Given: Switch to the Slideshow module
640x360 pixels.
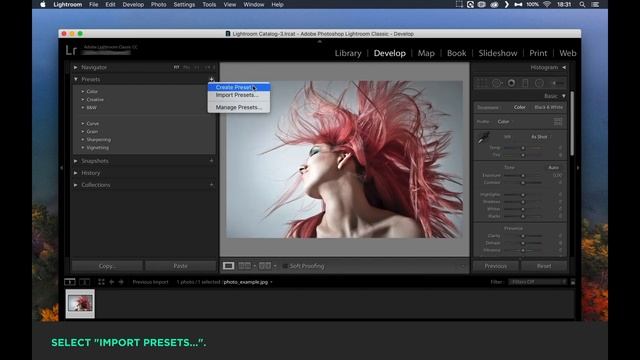Looking at the screenshot, I should click(498, 53).
